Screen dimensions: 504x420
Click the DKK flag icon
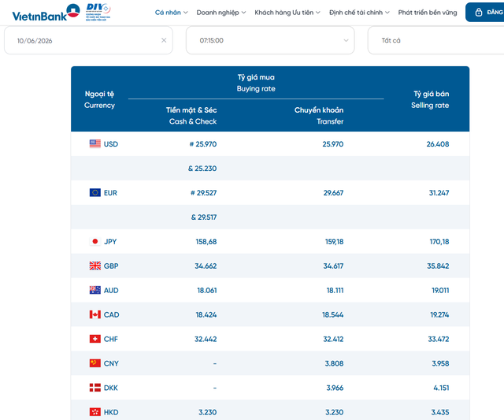pos(94,388)
